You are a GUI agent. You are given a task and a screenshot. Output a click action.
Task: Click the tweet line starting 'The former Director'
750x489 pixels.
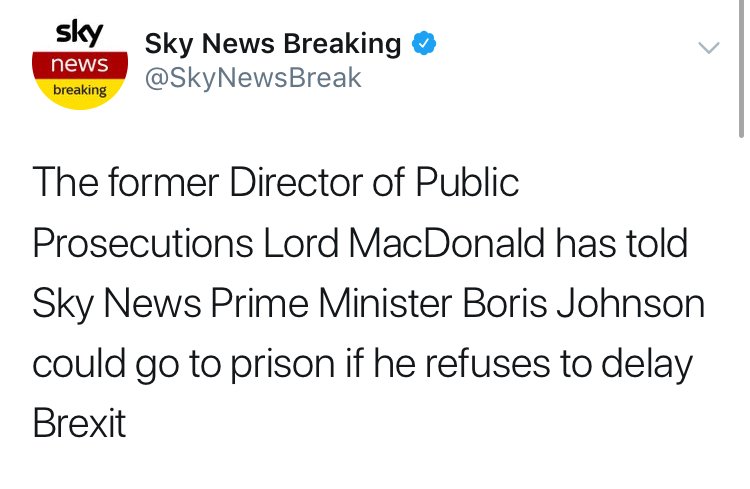pyautogui.click(x=276, y=182)
